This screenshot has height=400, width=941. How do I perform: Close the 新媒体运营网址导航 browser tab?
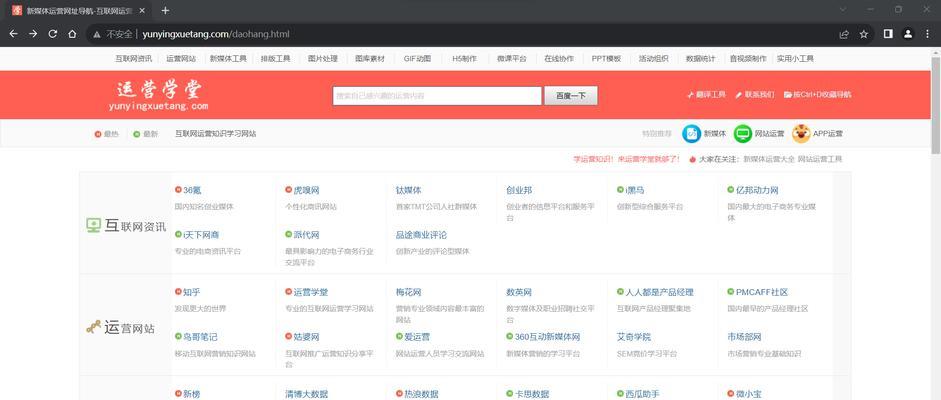click(142, 10)
